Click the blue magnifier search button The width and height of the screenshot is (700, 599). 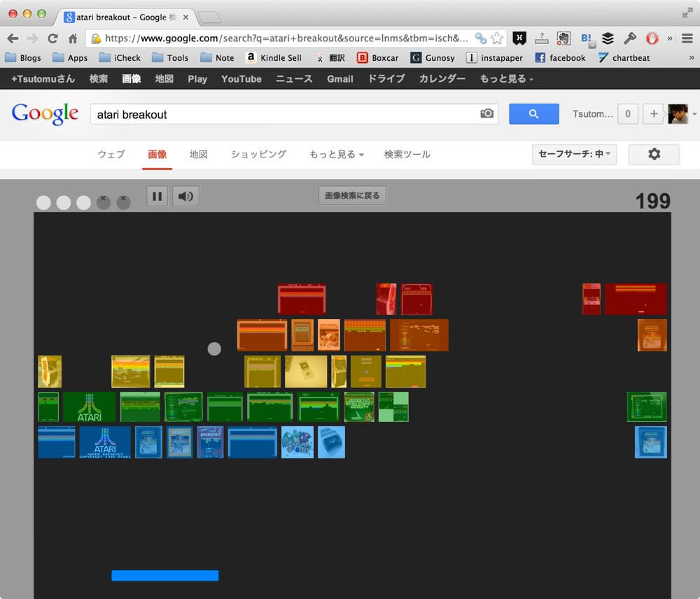pos(534,114)
